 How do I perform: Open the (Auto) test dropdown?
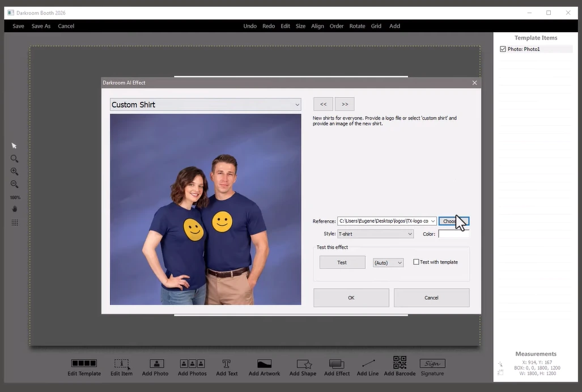tap(388, 263)
